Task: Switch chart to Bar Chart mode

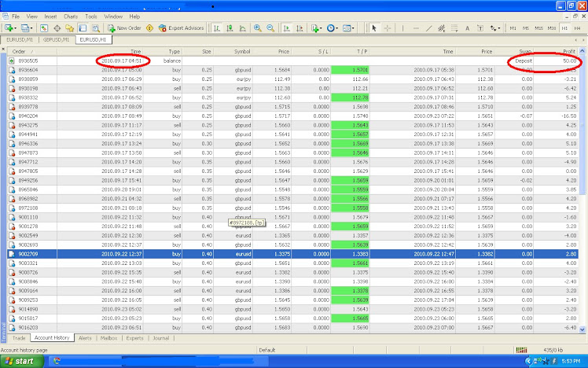Action: (x=217, y=28)
